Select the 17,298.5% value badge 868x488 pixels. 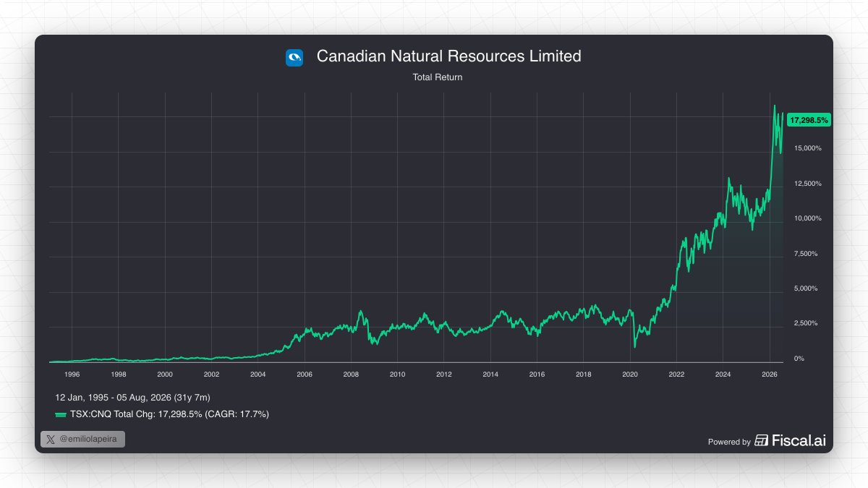(x=809, y=120)
